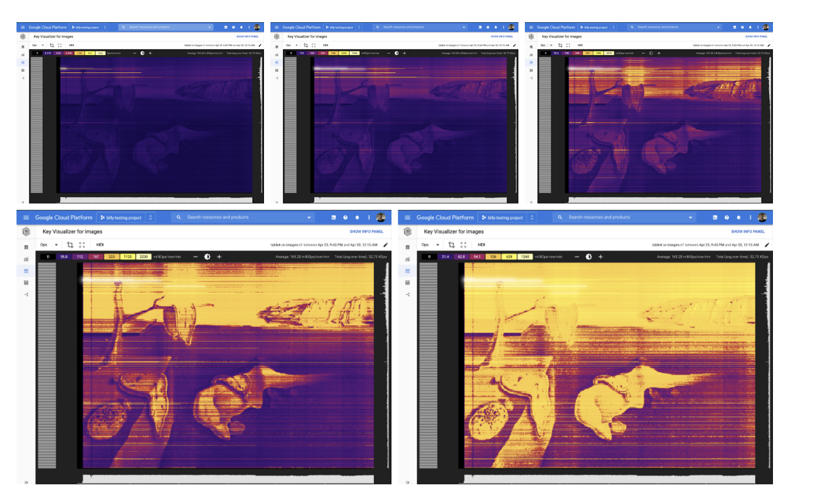825x504 pixels.
Task: Open Cloud Shell icon in bottom-left console header
Action: pos(334,217)
